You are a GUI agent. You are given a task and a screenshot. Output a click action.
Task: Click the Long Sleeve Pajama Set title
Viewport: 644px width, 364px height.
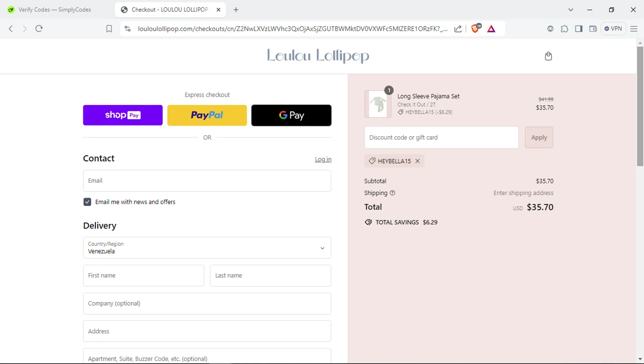click(428, 96)
